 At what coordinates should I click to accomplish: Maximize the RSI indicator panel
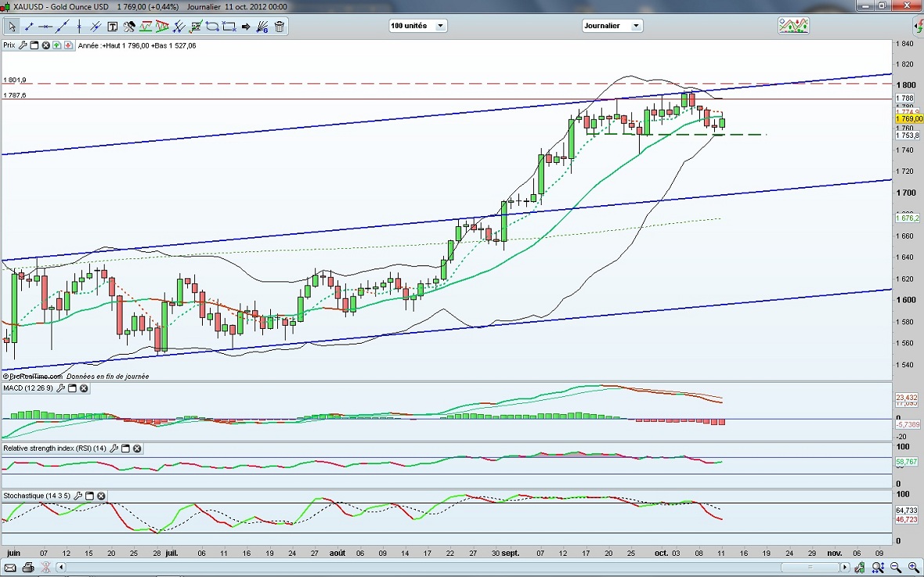pyautogui.click(x=125, y=449)
